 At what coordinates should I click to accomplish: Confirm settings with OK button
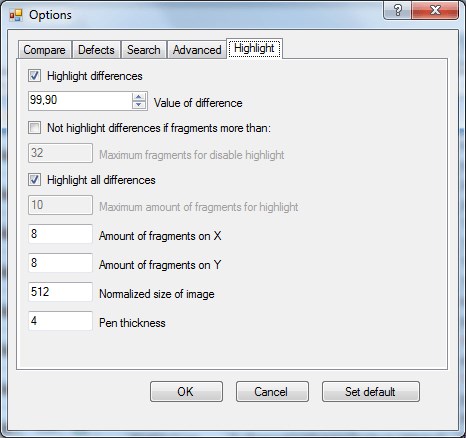click(186, 392)
